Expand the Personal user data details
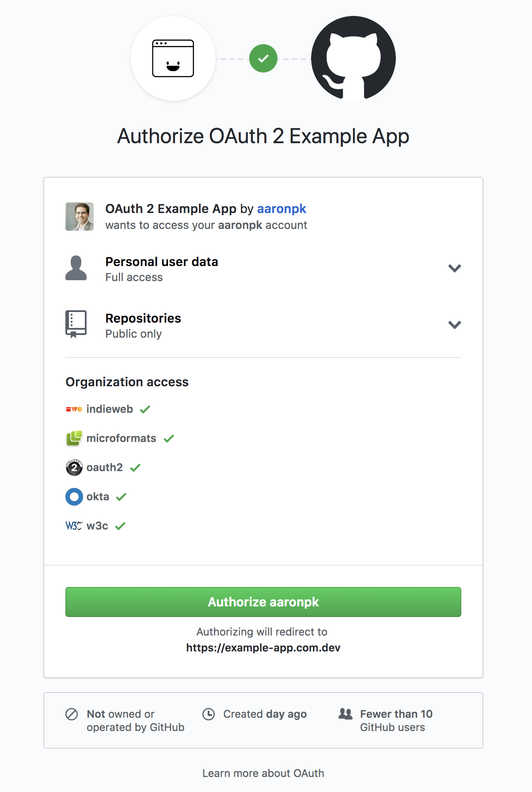Screen dimensions: 532x792 [x=455, y=268]
